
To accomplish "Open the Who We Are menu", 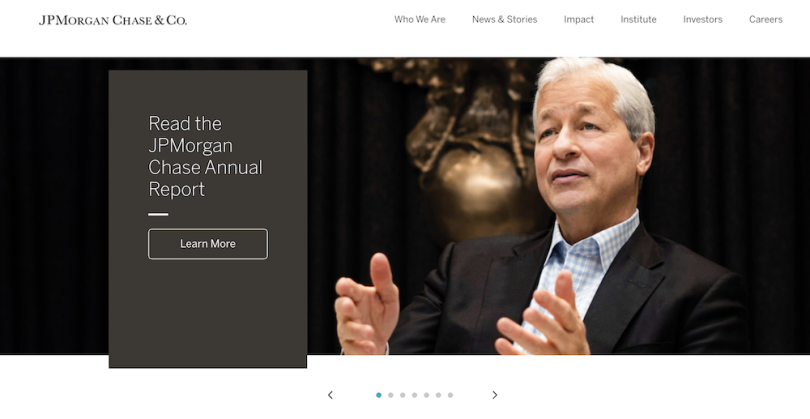I will coord(419,20).
